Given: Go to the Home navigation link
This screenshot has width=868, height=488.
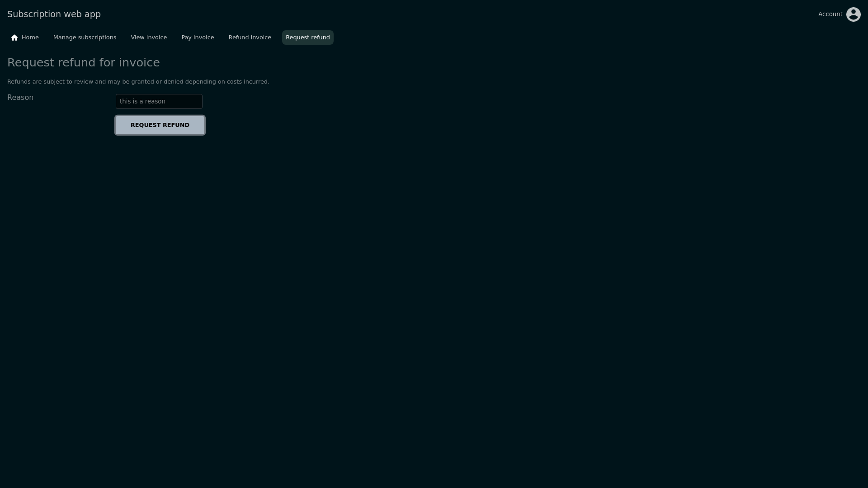Looking at the screenshot, I should click(x=25, y=38).
